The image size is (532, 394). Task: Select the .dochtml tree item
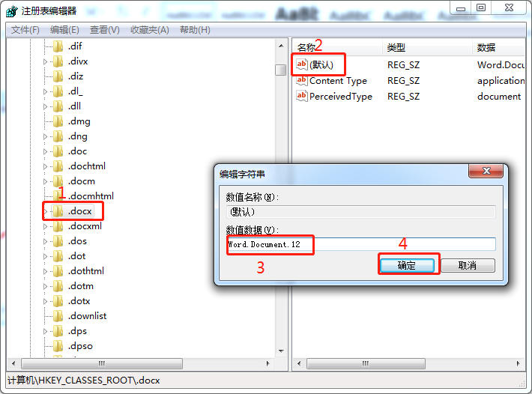[87, 166]
